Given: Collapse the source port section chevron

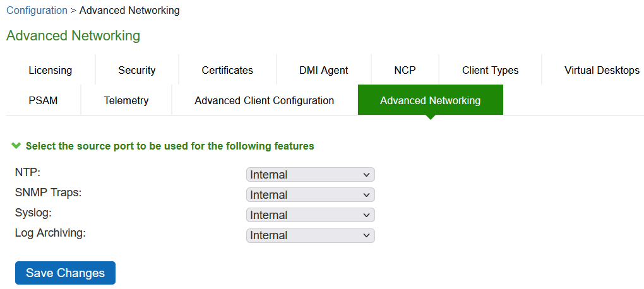Looking at the screenshot, I should [16, 146].
